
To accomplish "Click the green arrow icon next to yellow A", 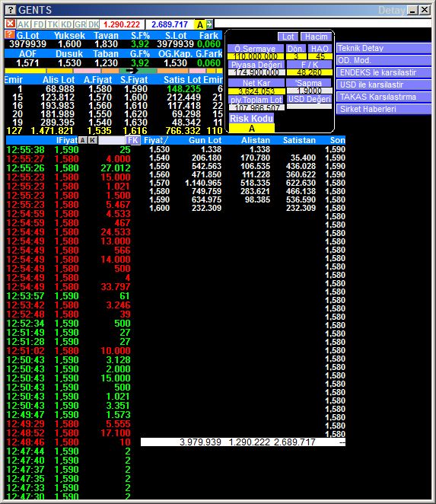I will pyautogui.click(x=209, y=24).
